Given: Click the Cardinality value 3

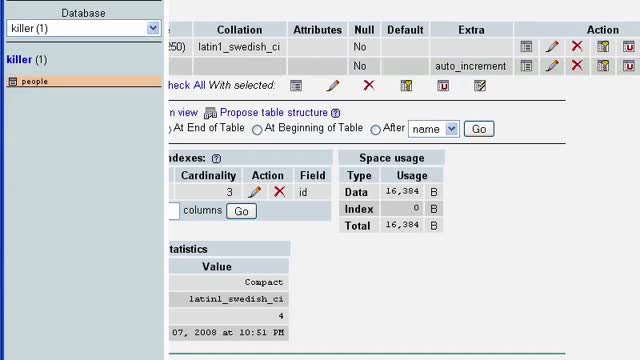Looking at the screenshot, I should click(229, 192).
